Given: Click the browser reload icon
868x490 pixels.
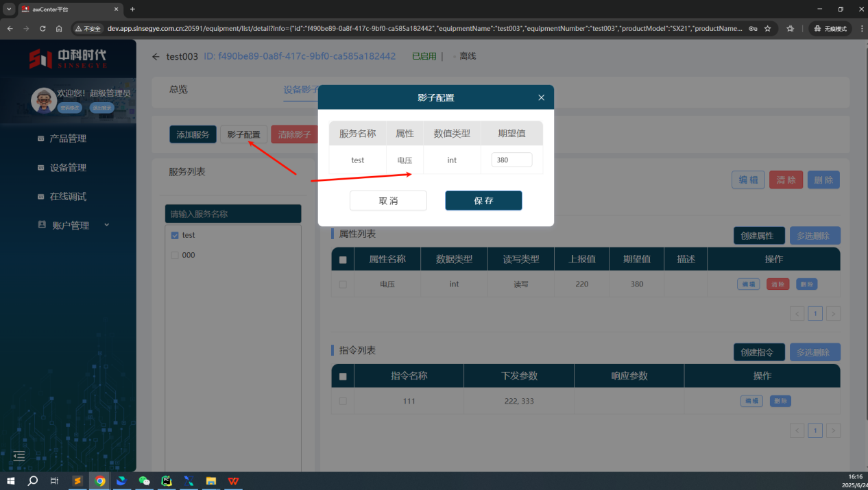Looking at the screenshot, I should tap(43, 29).
